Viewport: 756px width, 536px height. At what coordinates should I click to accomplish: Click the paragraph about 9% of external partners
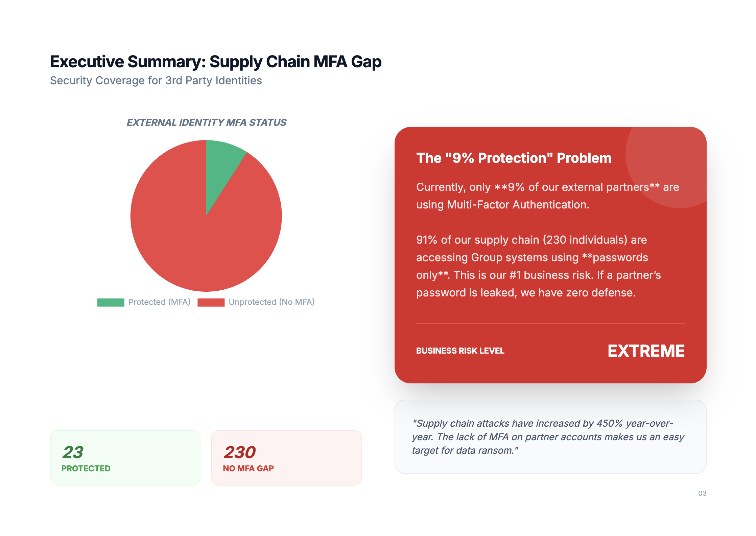(x=547, y=196)
